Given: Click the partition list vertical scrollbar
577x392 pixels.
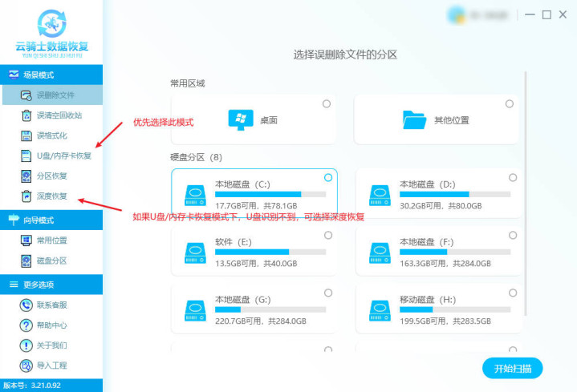Looking at the screenshot, I should (526, 193).
